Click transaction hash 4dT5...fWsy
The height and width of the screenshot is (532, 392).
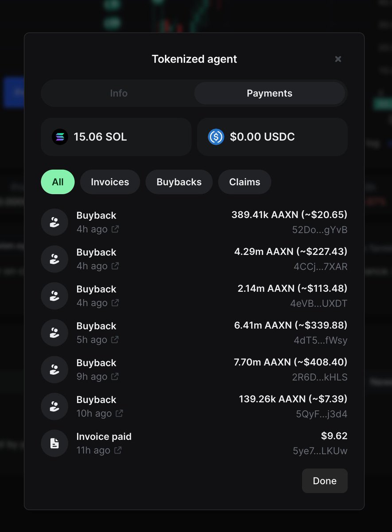click(321, 340)
